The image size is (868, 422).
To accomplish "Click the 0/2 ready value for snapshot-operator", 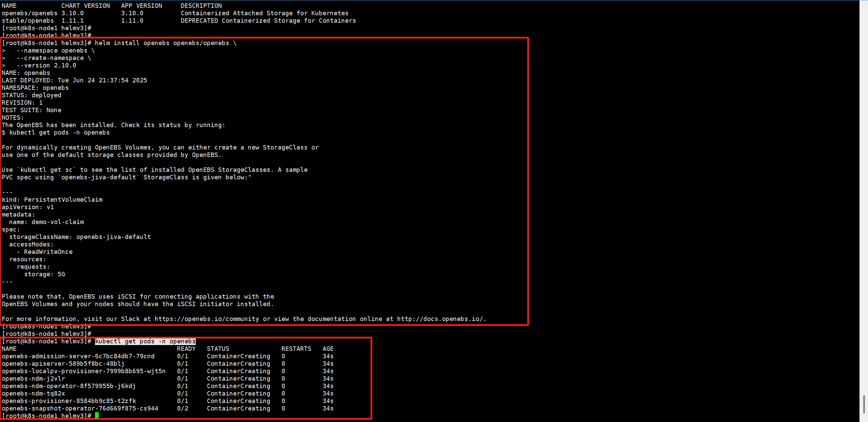I will [x=182, y=408].
